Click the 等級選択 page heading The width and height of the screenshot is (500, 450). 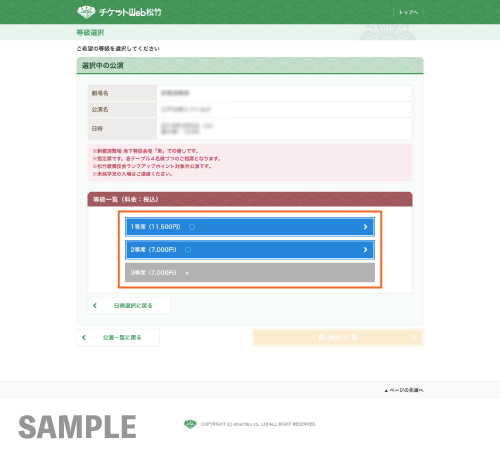(90, 33)
